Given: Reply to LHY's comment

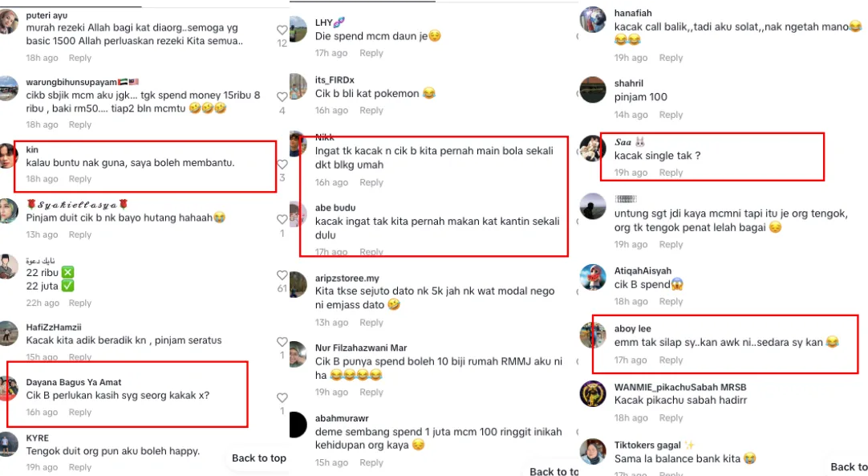Looking at the screenshot, I should tap(371, 53).
